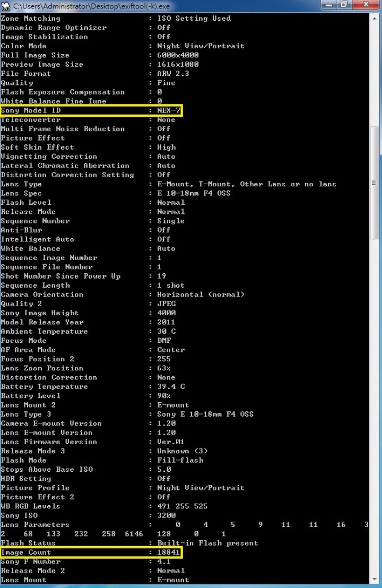The width and height of the screenshot is (382, 588).
Task: Click 'Sony E 10-18mm F4 OSS' Lens Type 3 value
Action: pyautogui.click(x=205, y=414)
